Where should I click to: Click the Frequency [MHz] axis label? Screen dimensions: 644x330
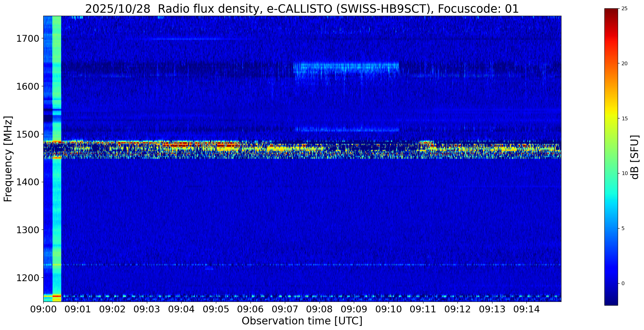click(8, 159)
